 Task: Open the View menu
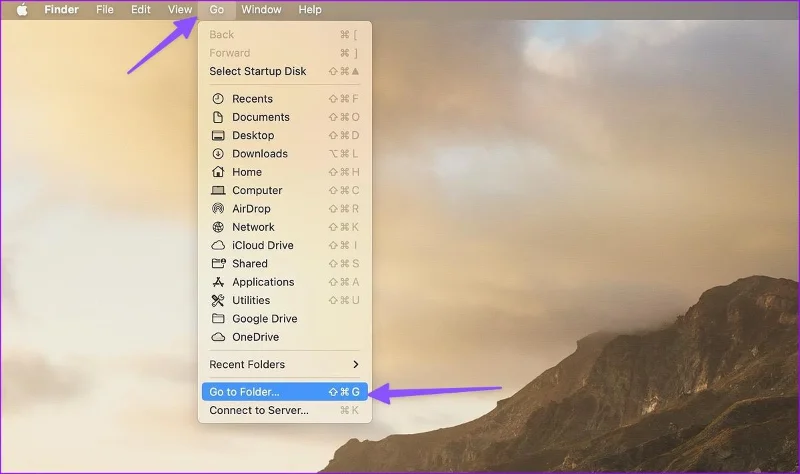pos(180,9)
